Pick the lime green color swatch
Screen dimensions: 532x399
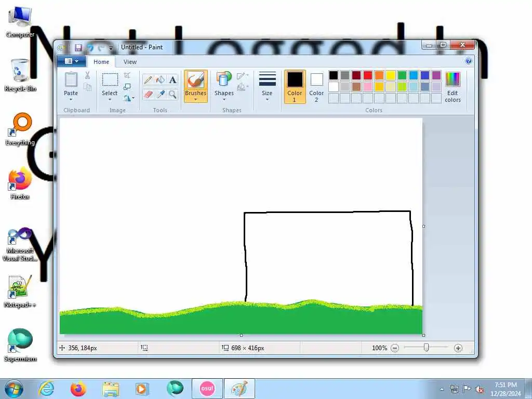402,87
